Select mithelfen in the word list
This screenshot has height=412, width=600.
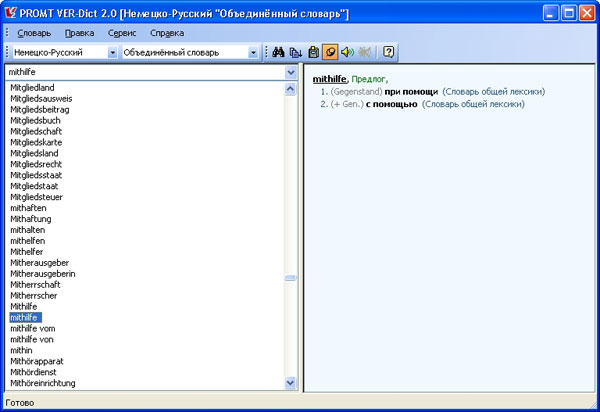(28, 241)
